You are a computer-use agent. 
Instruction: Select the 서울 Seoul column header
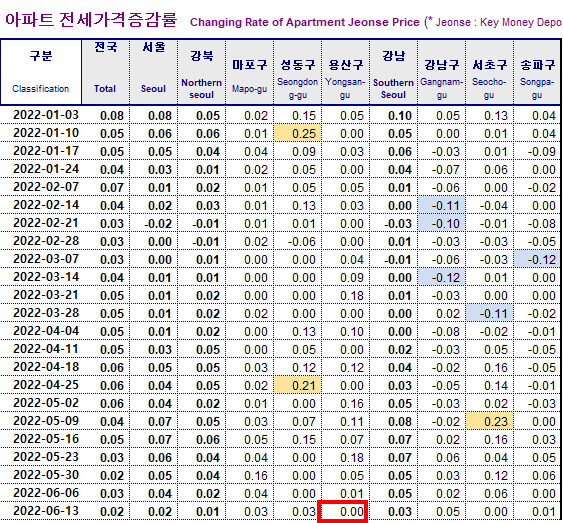(154, 72)
